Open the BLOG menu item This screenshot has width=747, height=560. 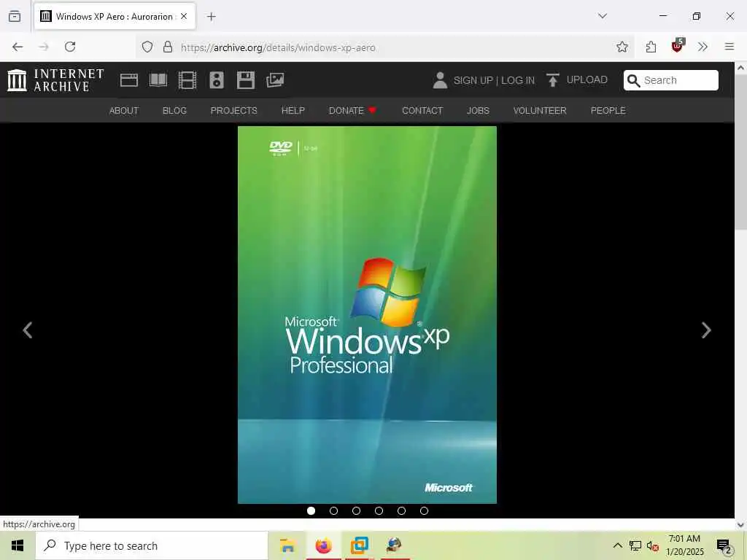pyautogui.click(x=174, y=111)
